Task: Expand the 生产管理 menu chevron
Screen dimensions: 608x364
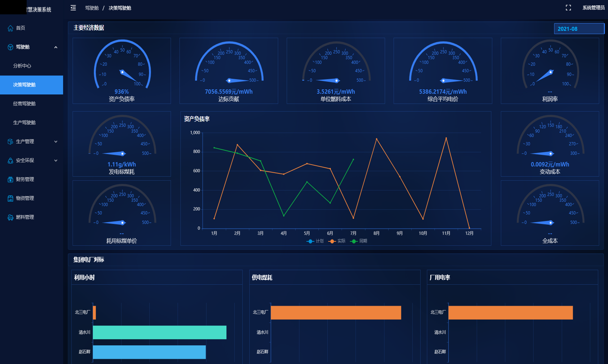Action: (x=56, y=141)
